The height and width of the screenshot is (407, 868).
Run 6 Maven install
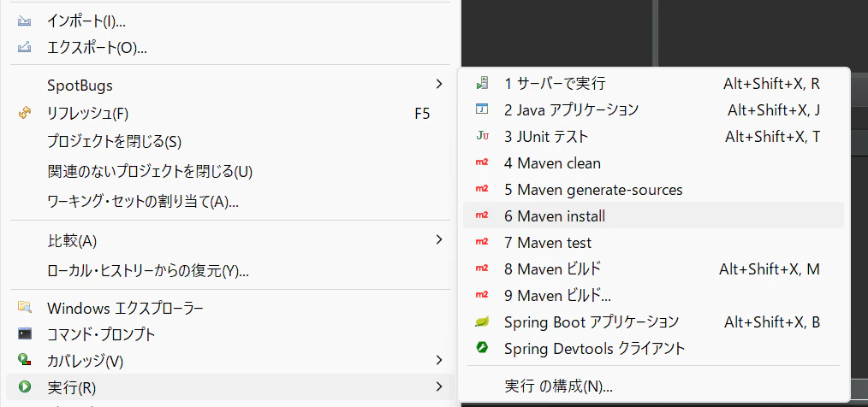[654, 215]
